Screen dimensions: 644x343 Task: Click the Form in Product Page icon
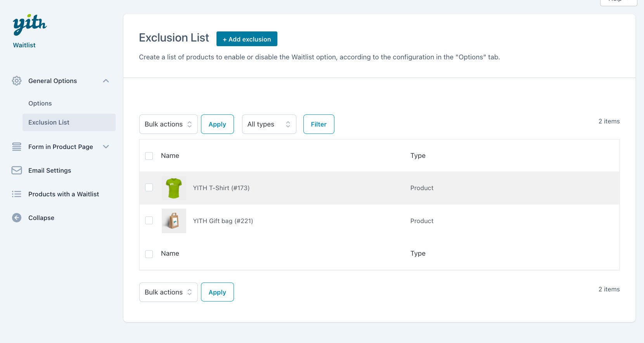click(17, 147)
